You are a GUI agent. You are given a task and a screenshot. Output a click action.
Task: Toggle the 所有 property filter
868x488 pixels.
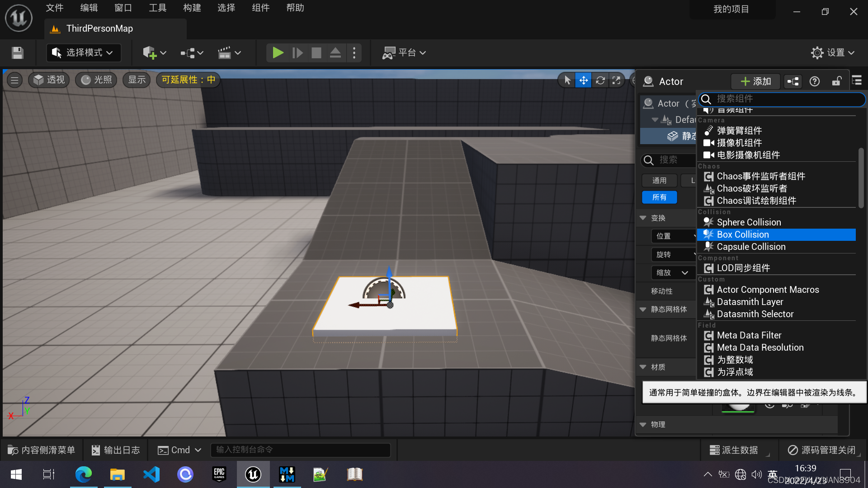click(x=659, y=197)
